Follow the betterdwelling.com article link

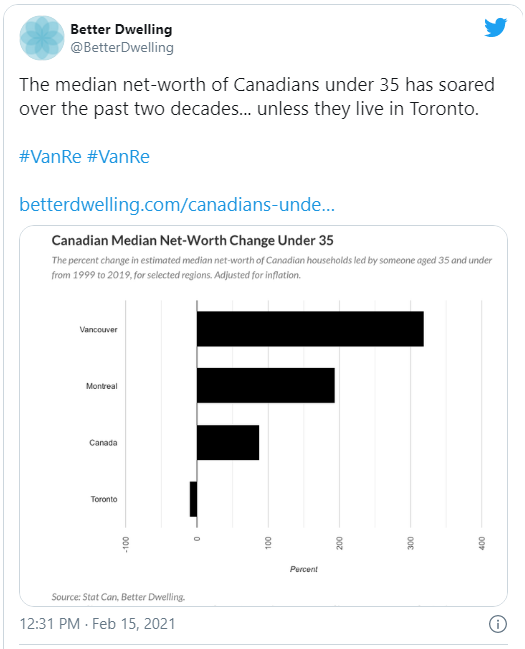[177, 204]
